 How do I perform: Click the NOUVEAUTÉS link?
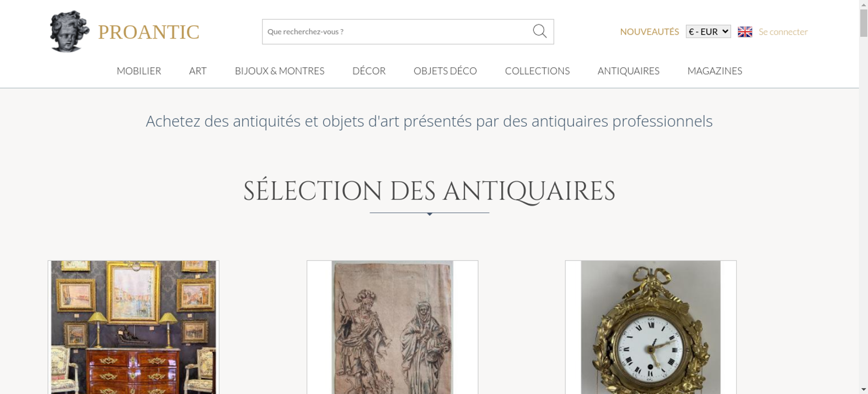[x=649, y=32]
